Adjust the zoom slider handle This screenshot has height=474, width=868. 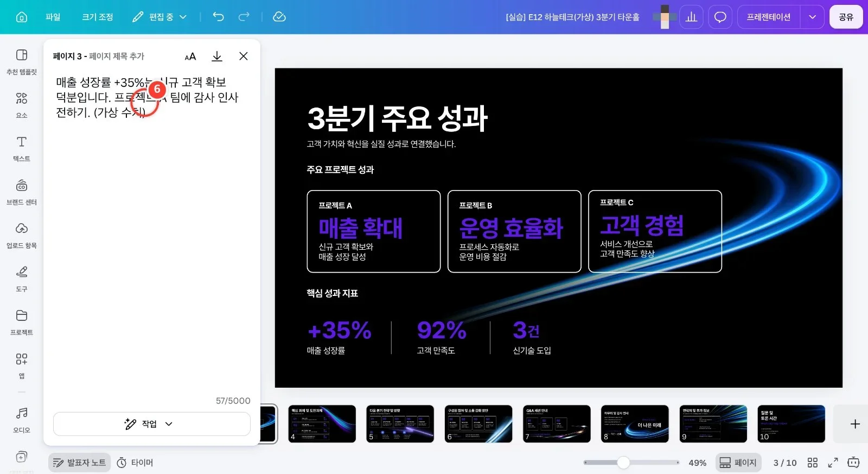point(623,463)
